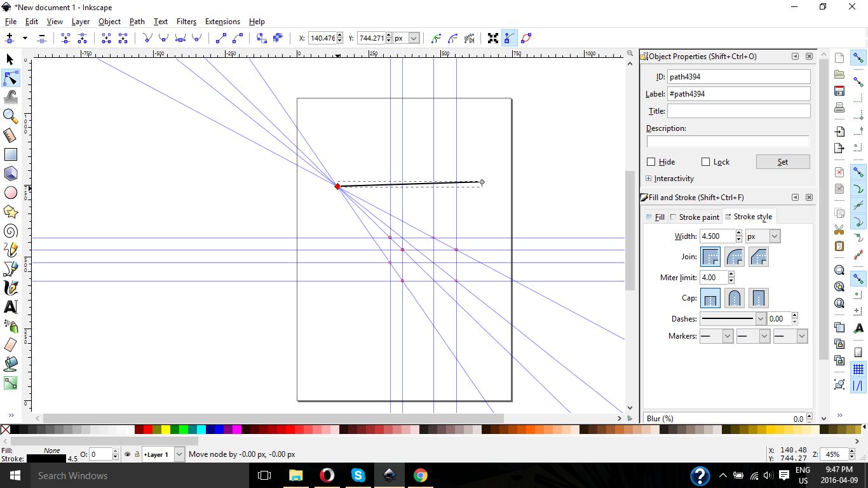Pick the Eraser tool
The image size is (868, 488).
point(10,344)
